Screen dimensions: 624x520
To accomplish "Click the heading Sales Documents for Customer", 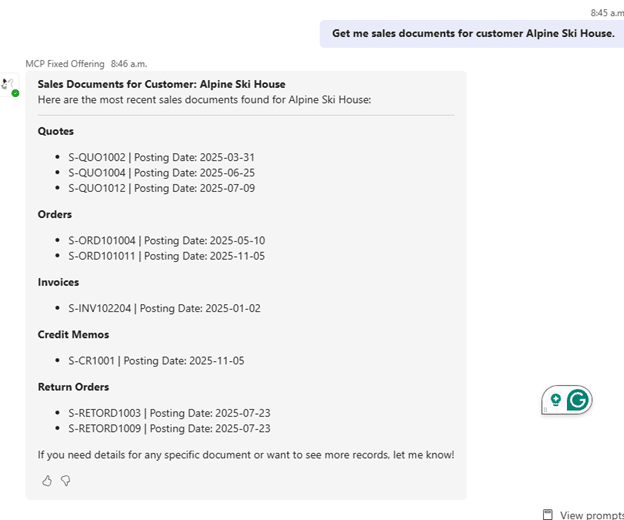I will [x=161, y=84].
